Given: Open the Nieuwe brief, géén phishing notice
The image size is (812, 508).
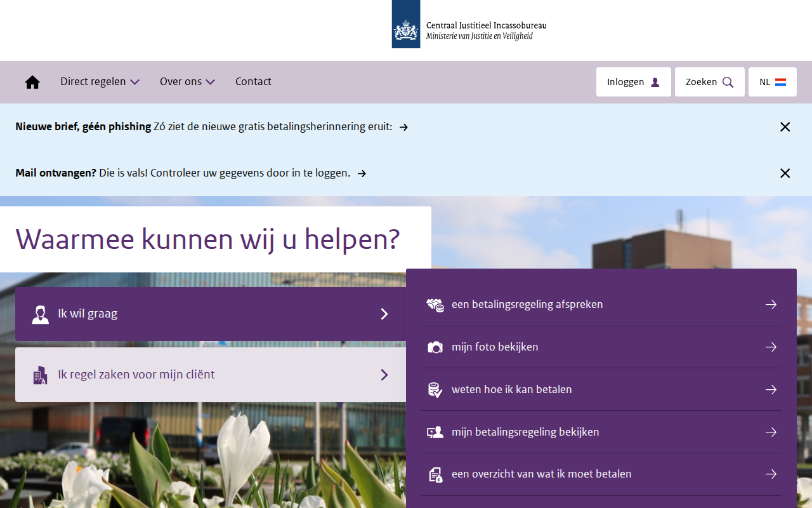Looking at the screenshot, I should 211,126.
